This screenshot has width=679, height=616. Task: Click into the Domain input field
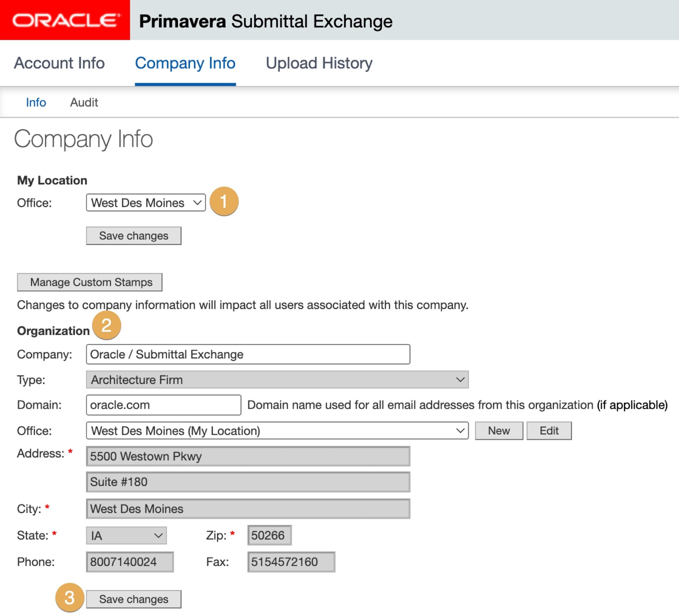[x=163, y=405]
